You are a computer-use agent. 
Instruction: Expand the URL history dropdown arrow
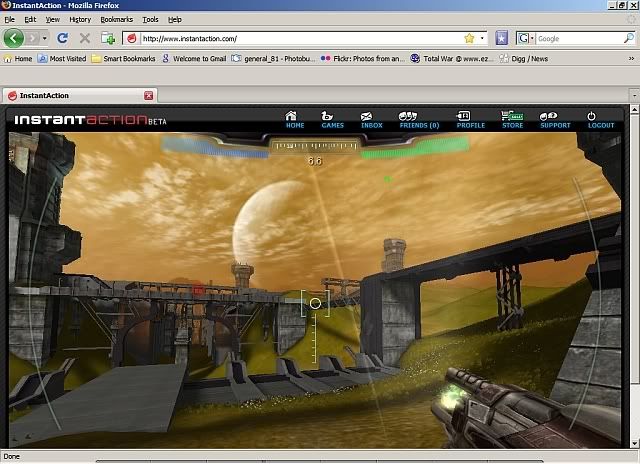[x=482, y=38]
